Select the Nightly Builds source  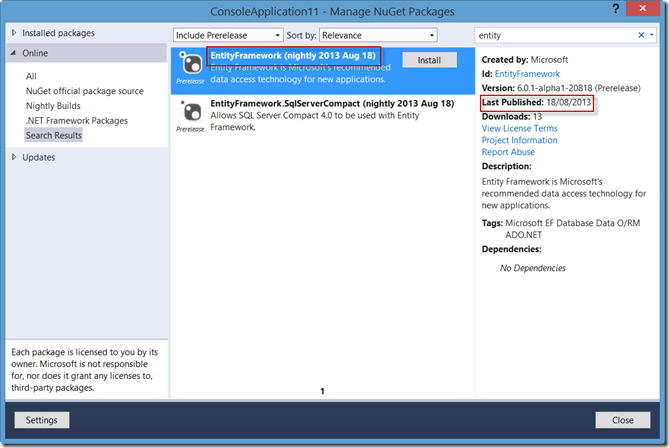point(53,105)
